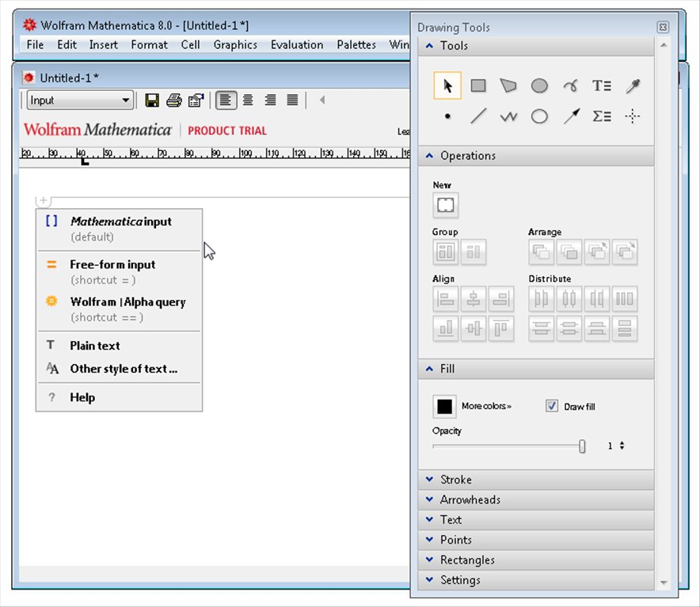Align text left in the toolbar
700x607 pixels.
[226, 100]
